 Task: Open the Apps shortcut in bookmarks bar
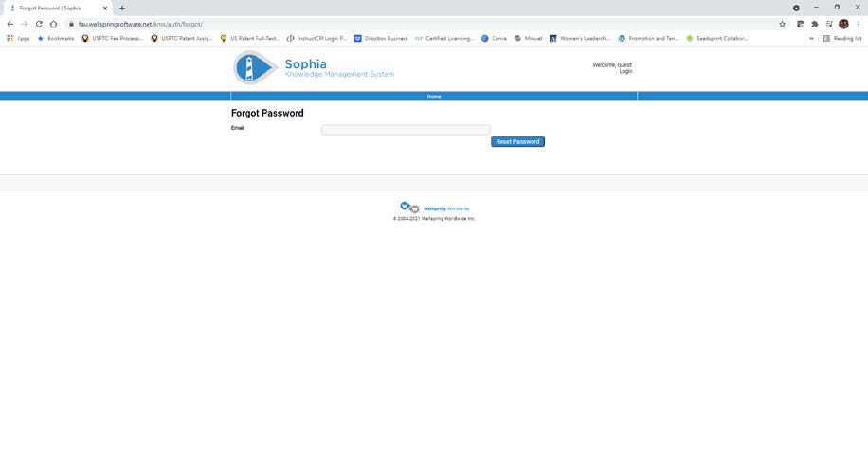tap(18, 39)
